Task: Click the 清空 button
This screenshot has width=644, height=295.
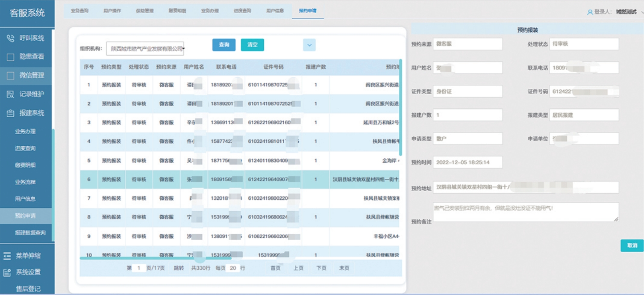Action: tap(252, 45)
